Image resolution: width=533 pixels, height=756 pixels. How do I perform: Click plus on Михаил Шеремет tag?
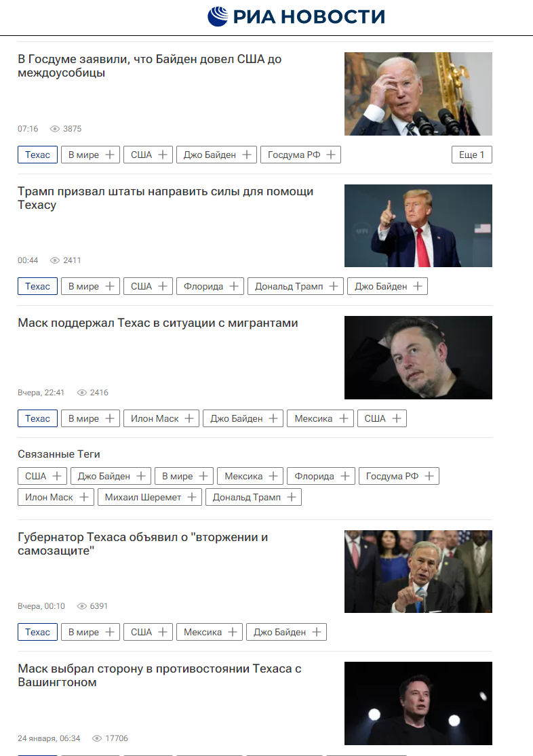point(191,497)
